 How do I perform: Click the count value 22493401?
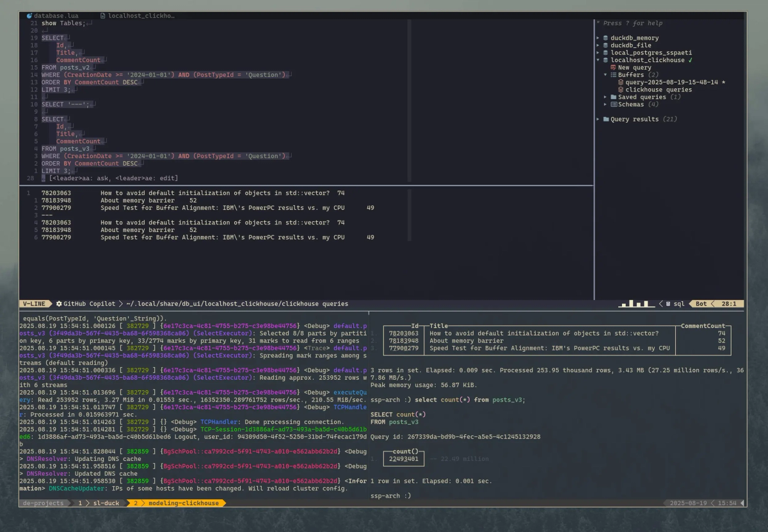404,459
